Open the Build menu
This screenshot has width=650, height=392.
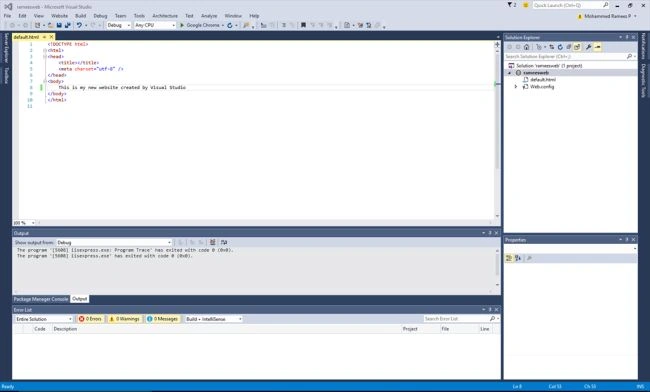[x=80, y=16]
